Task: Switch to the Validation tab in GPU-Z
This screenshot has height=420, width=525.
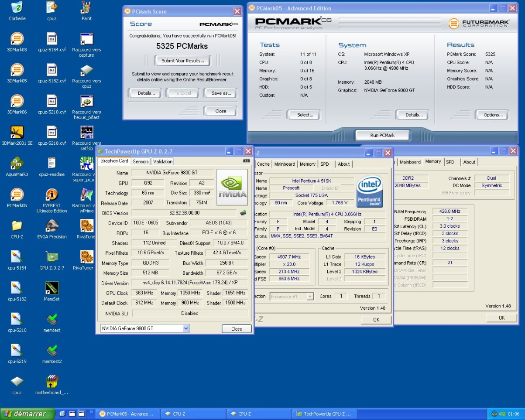Action: pos(163,161)
